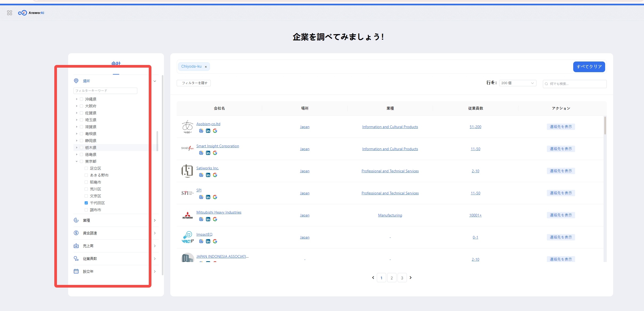The height and width of the screenshot is (311, 644).
Task: Click the 売上高 revenue icon
Action: click(76, 246)
